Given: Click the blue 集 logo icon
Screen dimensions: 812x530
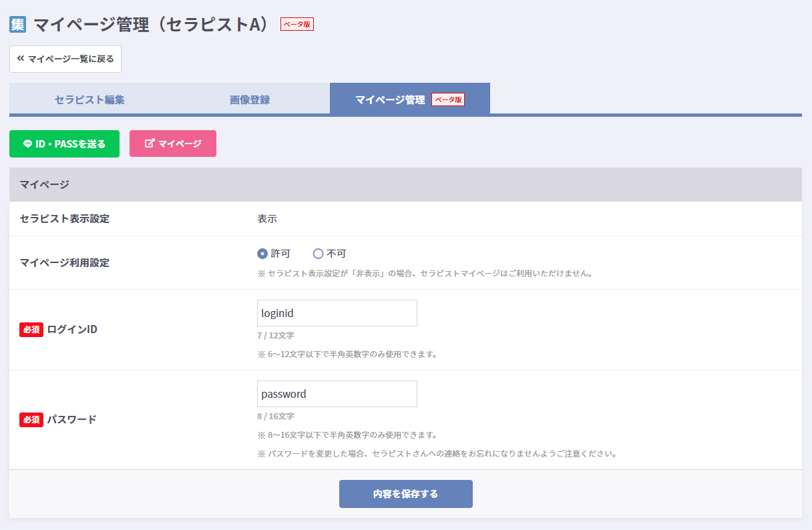Looking at the screenshot, I should click(x=17, y=24).
